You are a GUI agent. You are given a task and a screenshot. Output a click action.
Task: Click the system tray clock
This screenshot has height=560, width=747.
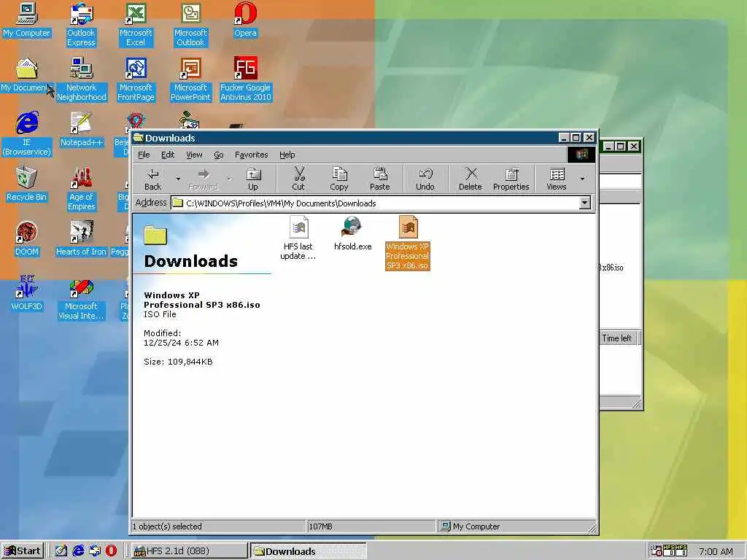716,551
